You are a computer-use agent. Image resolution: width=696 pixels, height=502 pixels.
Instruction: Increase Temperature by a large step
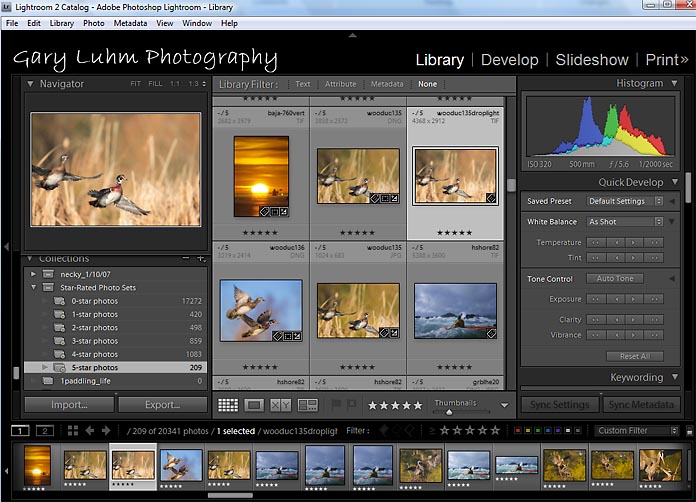tap(654, 243)
